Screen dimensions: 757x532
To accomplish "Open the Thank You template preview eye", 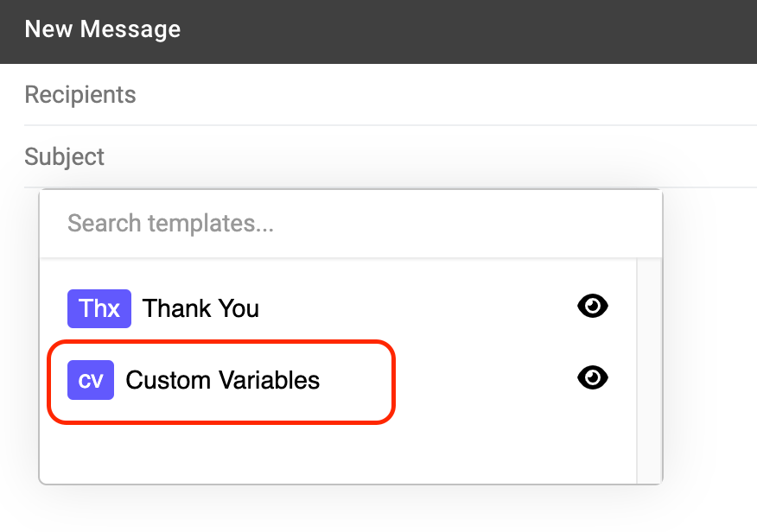I will click(x=592, y=306).
